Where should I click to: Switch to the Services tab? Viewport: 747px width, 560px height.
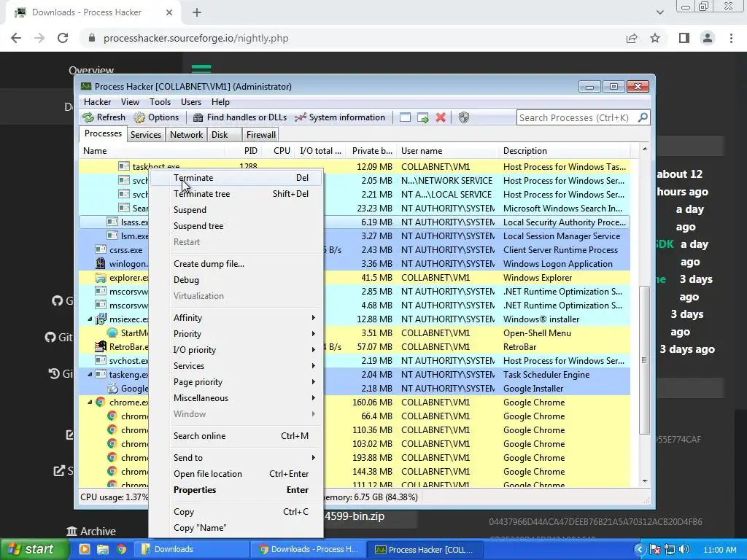(146, 135)
